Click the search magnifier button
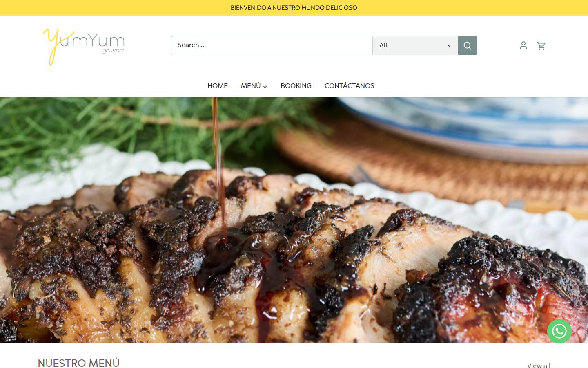This screenshot has height=368, width=588. (x=468, y=45)
